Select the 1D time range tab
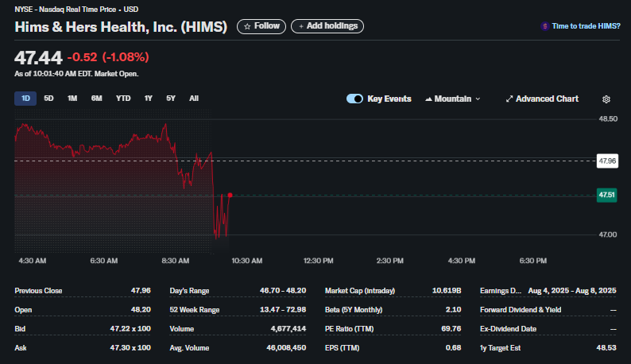Screen dimensions: 631x364 pyautogui.click(x=25, y=99)
